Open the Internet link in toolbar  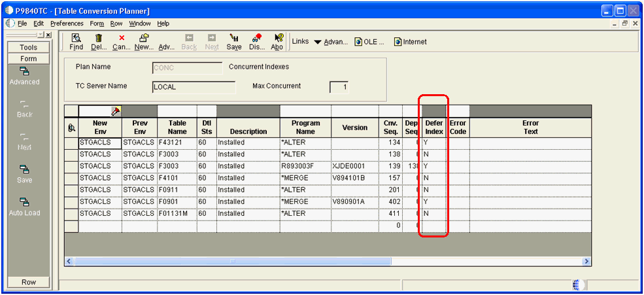410,42
